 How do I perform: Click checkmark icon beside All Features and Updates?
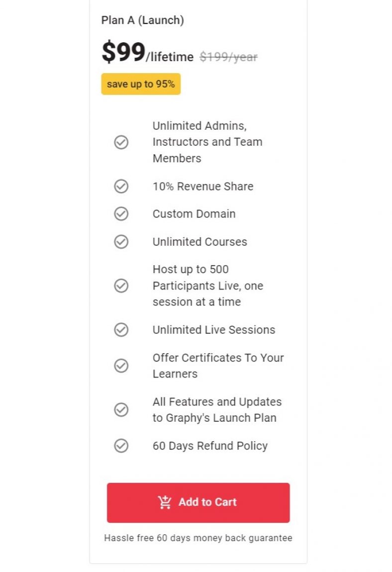coord(121,409)
